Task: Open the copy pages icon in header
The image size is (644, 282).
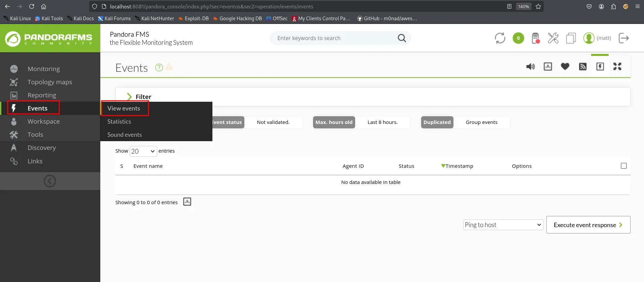Action: pyautogui.click(x=571, y=38)
